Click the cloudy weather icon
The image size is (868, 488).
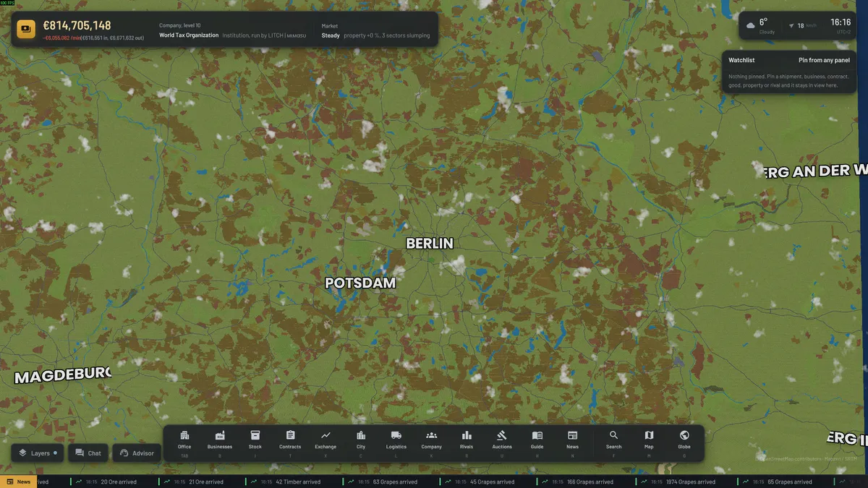tap(751, 25)
